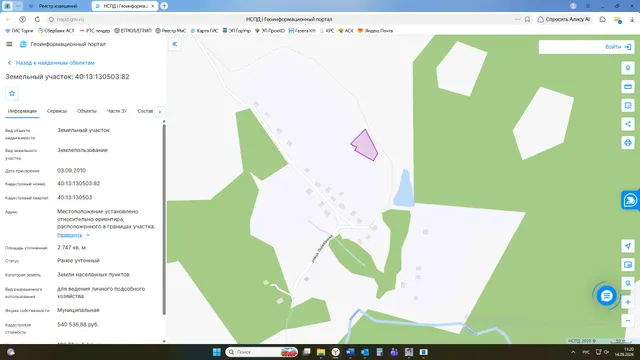This screenshot has height=360, width=640.
Task: Switch to Информация tab
Action: tap(22, 111)
